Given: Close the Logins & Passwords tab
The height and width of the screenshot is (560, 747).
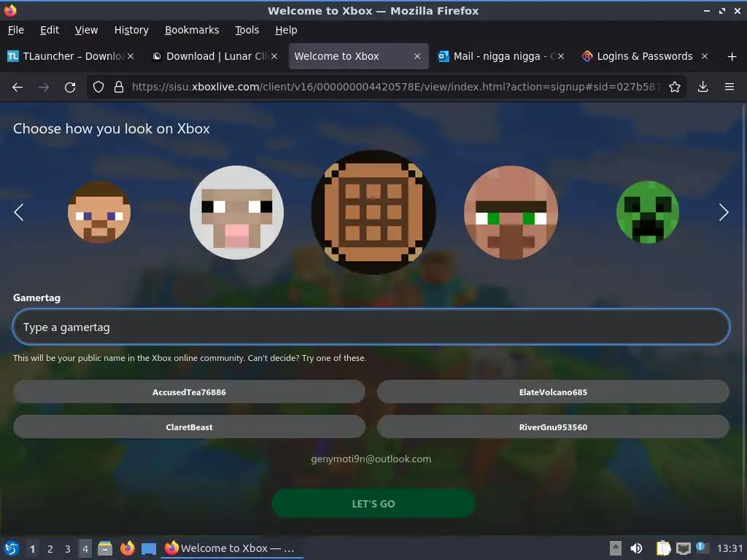Looking at the screenshot, I should 705,56.
